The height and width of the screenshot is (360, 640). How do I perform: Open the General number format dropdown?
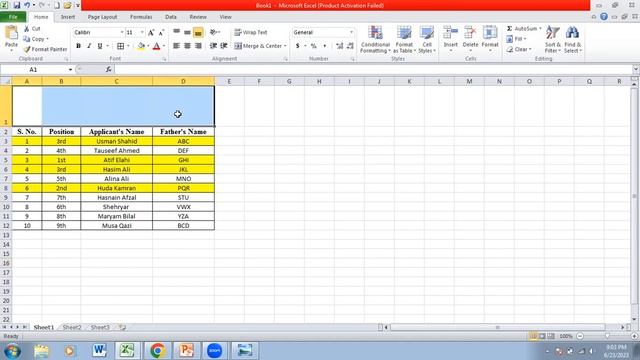(x=351, y=32)
